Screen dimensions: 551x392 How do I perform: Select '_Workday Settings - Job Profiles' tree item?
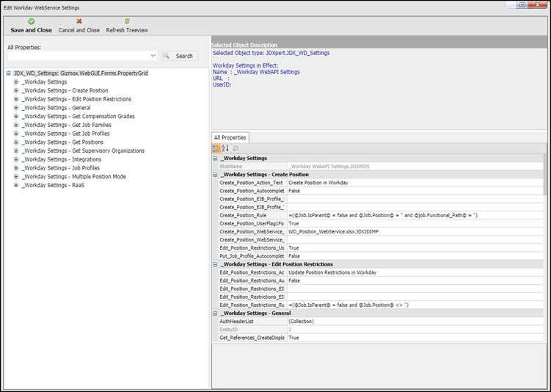click(x=61, y=168)
